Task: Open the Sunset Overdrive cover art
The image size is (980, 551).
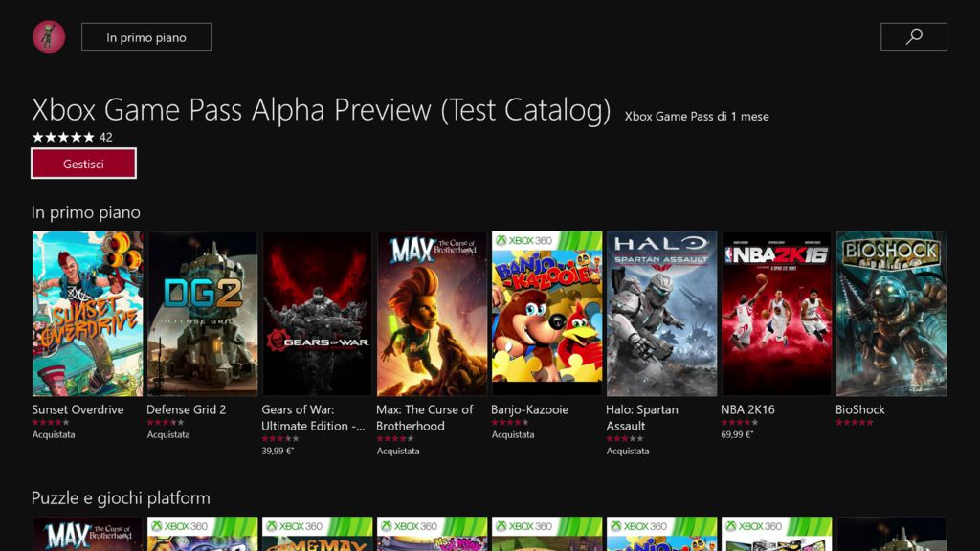Action: (x=87, y=313)
